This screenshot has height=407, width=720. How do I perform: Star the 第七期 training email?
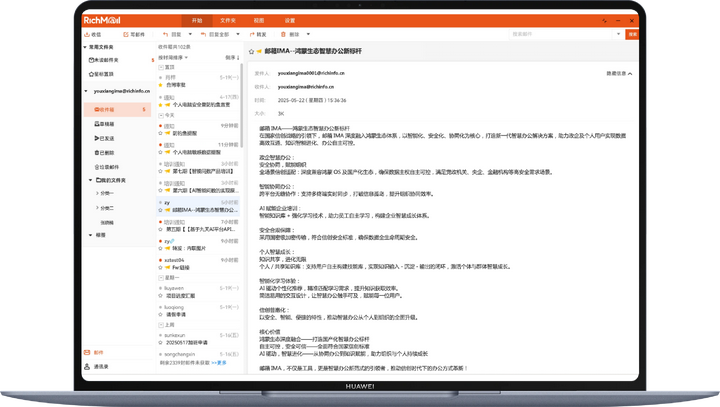point(160,171)
